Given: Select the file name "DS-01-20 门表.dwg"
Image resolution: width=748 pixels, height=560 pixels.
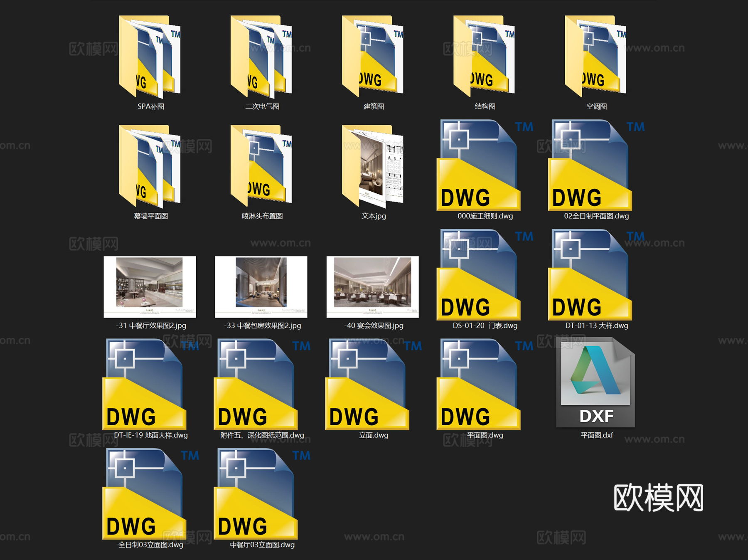Looking at the screenshot, I should [485, 326].
